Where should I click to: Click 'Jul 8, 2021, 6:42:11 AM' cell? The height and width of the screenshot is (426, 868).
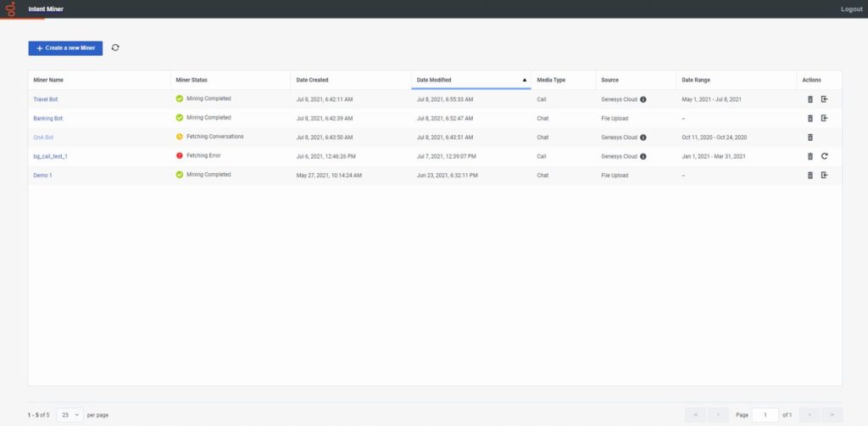(x=325, y=100)
